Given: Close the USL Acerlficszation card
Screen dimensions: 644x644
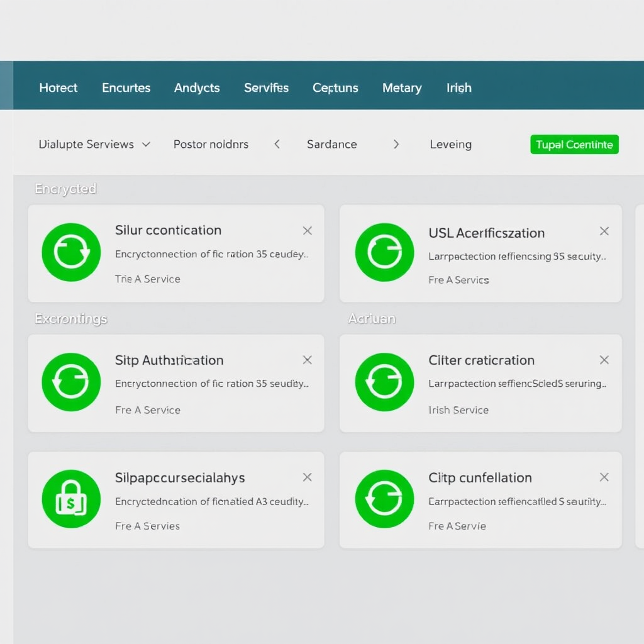Looking at the screenshot, I should tap(604, 231).
